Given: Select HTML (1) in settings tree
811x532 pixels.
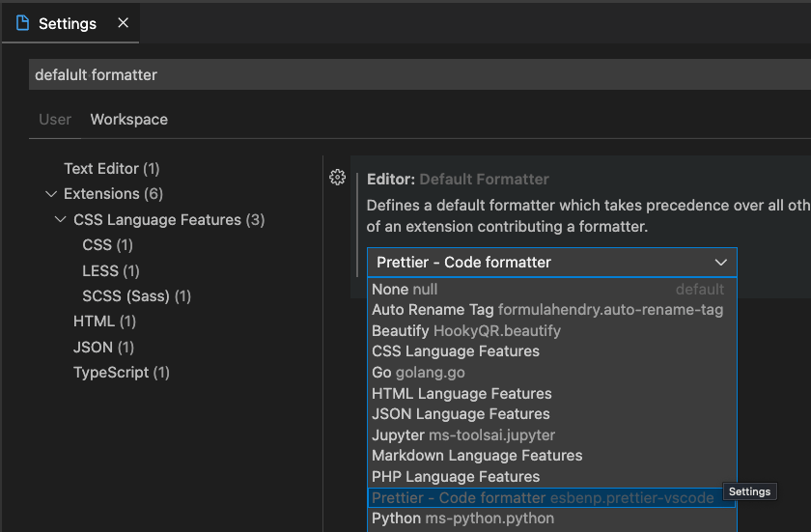Looking at the screenshot, I should tap(104, 322).
